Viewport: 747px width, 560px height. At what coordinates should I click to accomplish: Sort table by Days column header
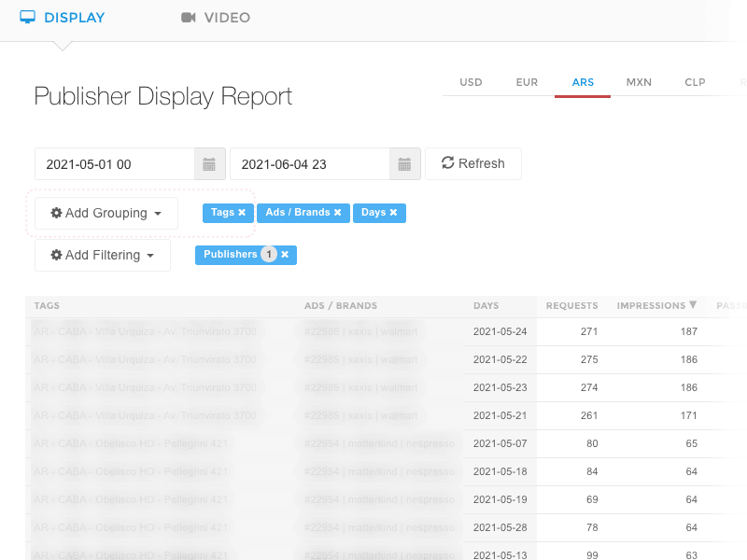pos(486,305)
